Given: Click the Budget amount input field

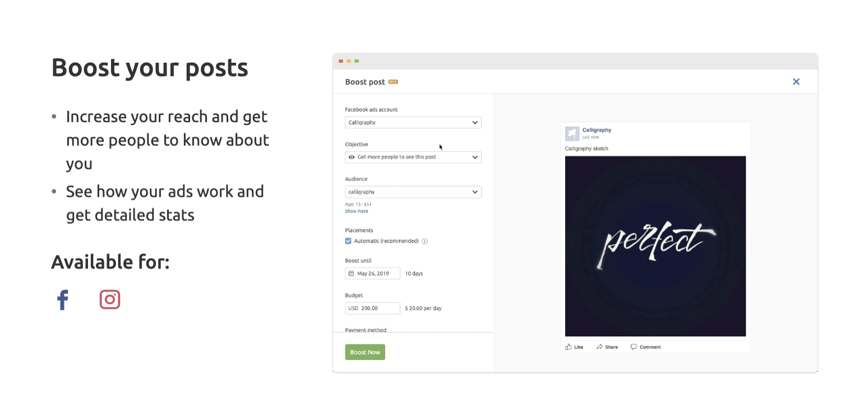Looking at the screenshot, I should [372, 308].
